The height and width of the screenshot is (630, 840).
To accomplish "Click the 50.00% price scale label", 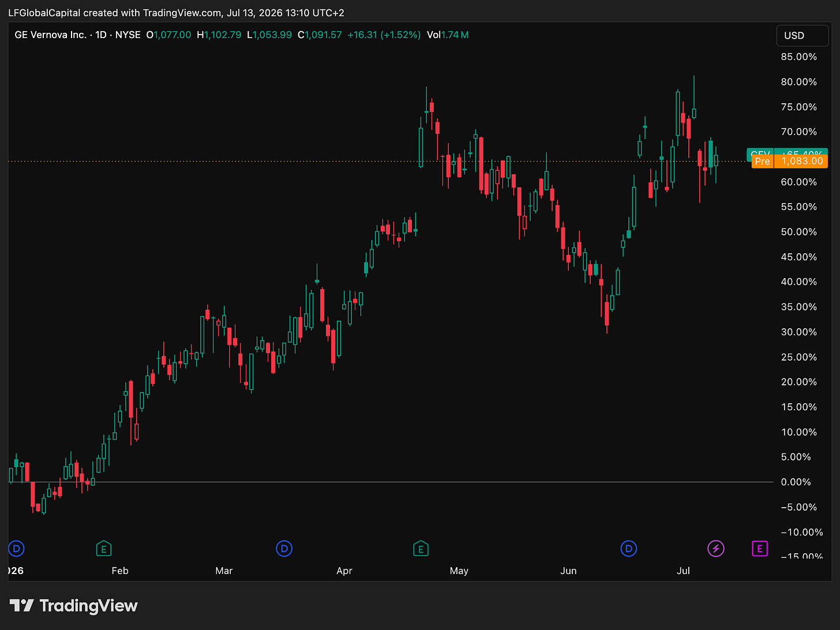I will (799, 232).
